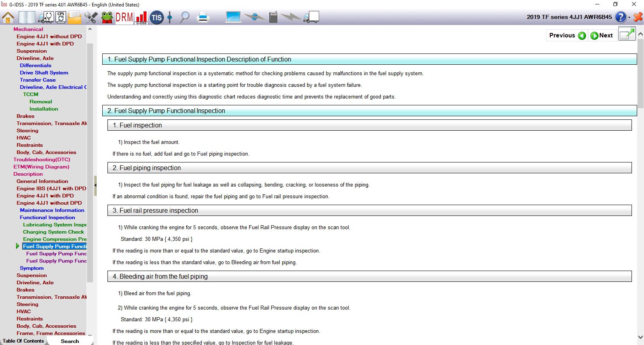Click the lightning bolt icon
Screen dimensions: 644x345
click(290, 17)
